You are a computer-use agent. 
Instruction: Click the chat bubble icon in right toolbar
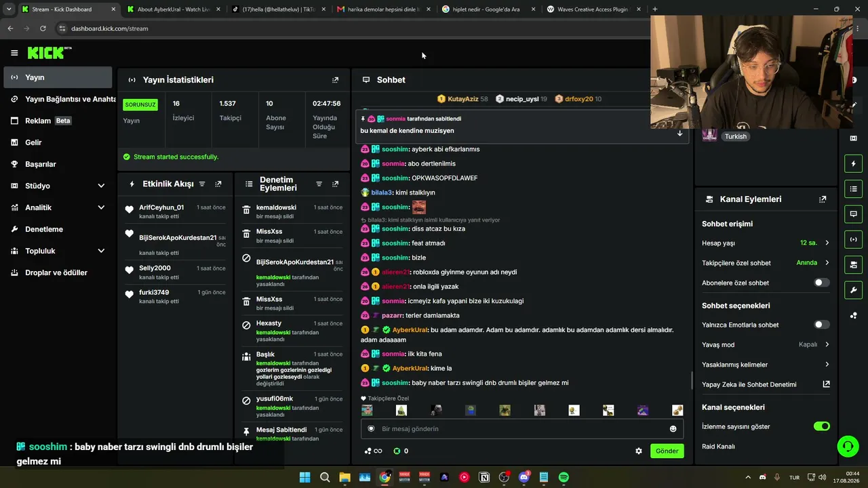point(853,214)
